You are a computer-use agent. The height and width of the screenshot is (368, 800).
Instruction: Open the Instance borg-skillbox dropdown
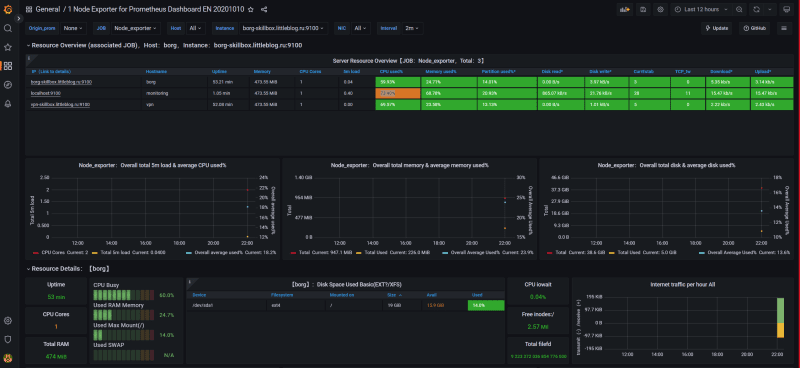click(x=284, y=29)
